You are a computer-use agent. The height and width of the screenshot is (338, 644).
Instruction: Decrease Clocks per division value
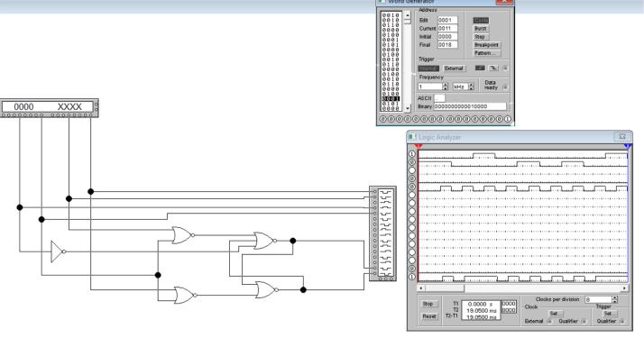pos(614,301)
